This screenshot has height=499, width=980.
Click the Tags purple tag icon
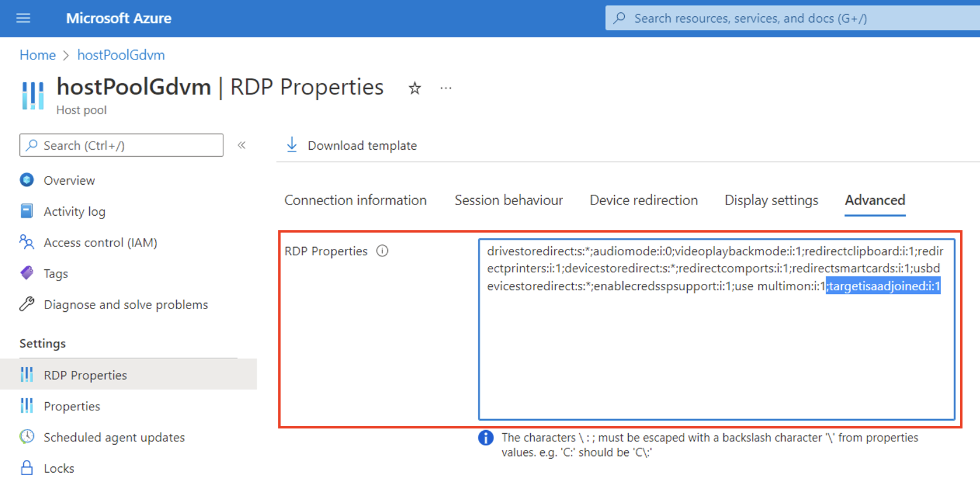[x=27, y=273]
